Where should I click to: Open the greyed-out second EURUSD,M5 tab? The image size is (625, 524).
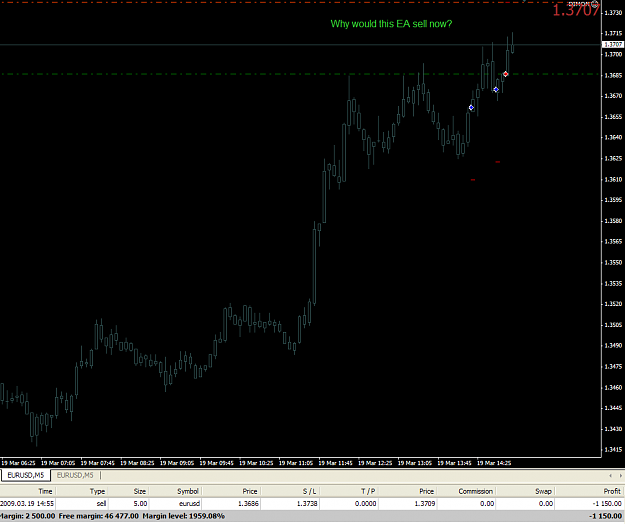pos(75,475)
